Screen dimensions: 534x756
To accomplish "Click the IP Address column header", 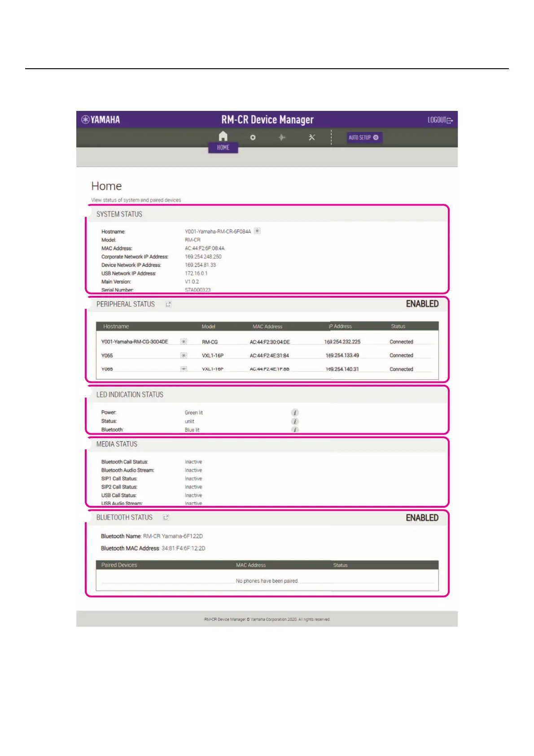I will point(340,326).
